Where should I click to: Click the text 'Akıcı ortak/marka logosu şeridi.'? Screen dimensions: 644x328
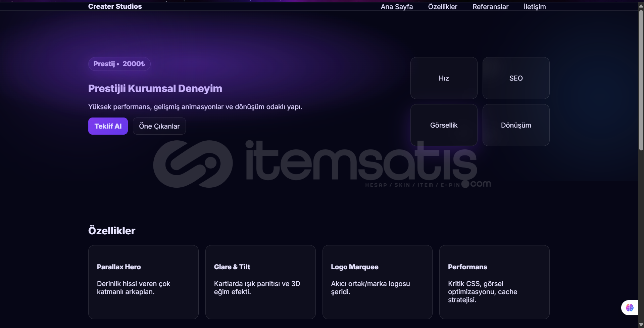(370, 288)
